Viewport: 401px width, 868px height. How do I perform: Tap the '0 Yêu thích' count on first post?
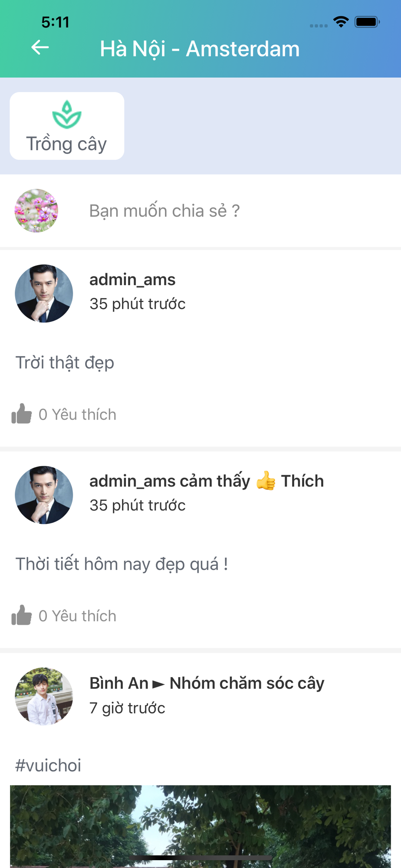coord(77,414)
